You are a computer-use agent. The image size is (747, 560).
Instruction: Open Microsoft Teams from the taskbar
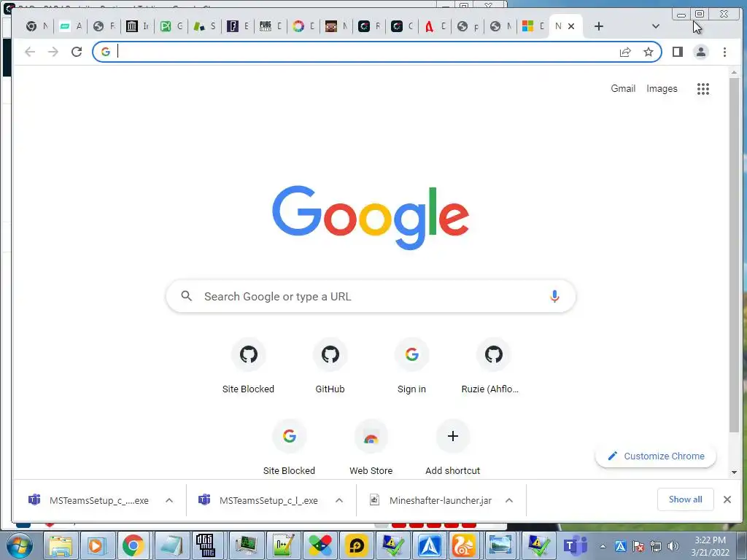575,545
